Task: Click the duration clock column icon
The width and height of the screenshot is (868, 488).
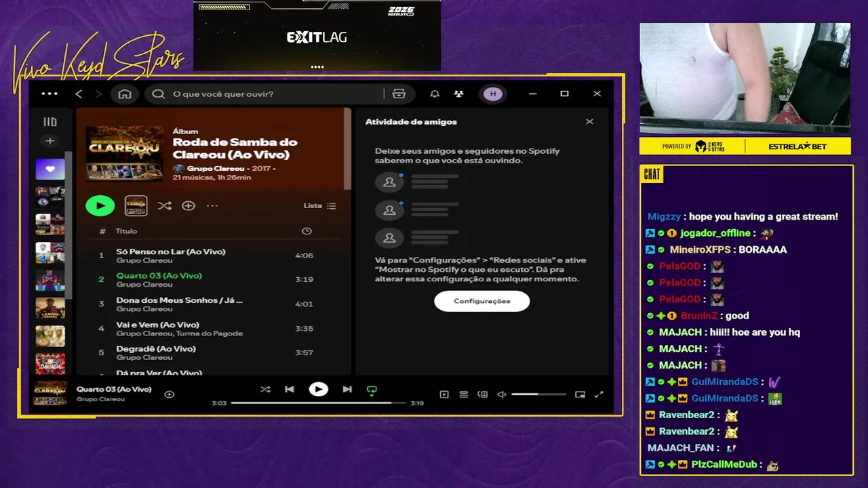Action: coord(307,231)
